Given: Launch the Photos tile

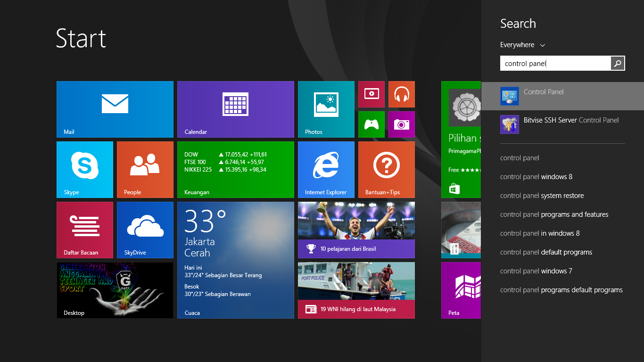Looking at the screenshot, I should pos(326,109).
